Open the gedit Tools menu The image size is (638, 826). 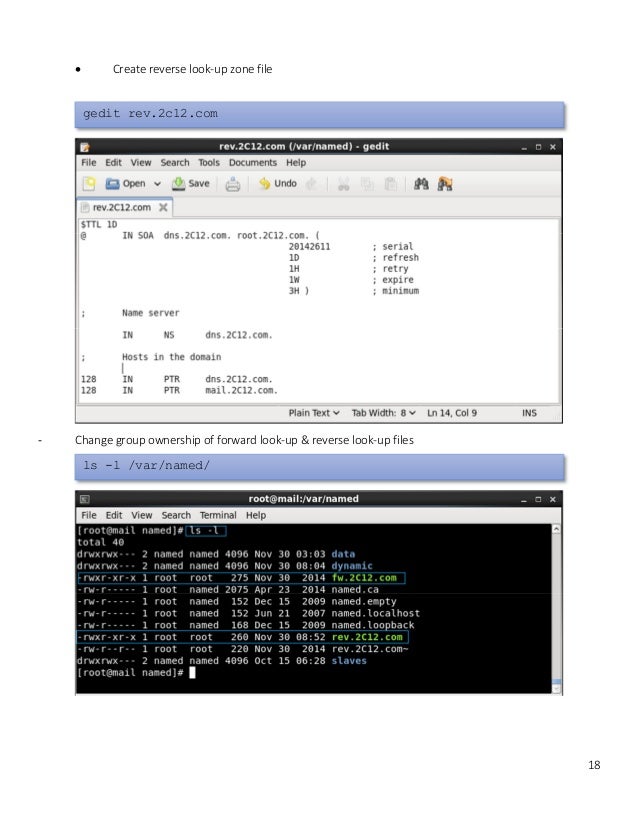tap(209, 163)
